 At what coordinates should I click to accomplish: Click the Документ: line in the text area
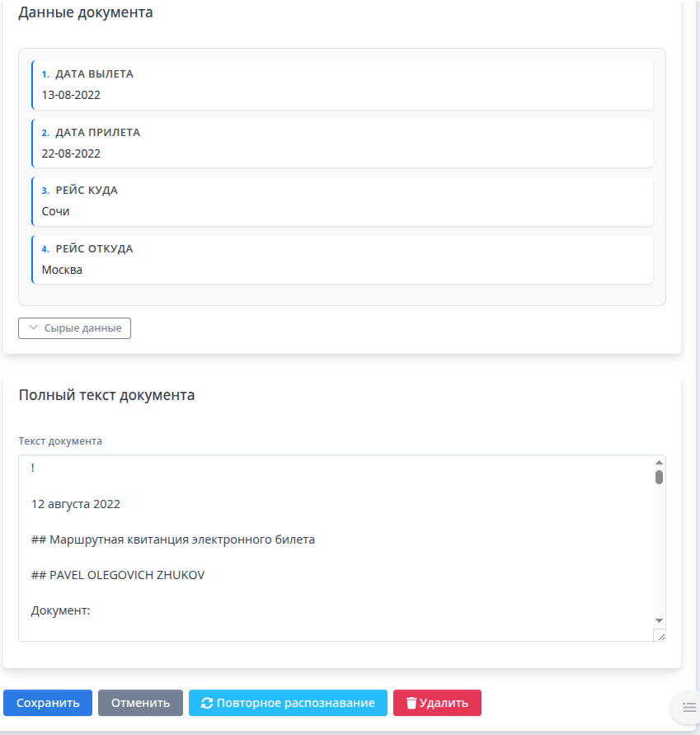pos(60,610)
